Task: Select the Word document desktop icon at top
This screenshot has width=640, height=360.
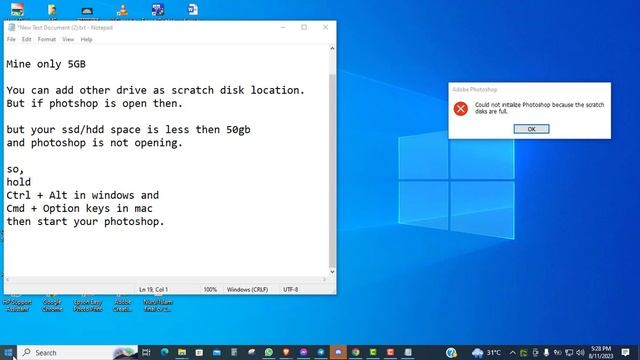Action: point(192,10)
